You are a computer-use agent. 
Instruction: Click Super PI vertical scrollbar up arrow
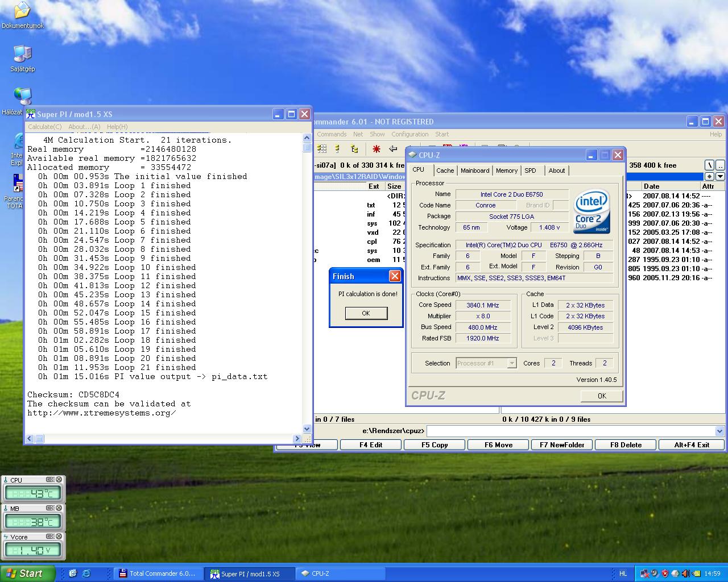(x=307, y=136)
